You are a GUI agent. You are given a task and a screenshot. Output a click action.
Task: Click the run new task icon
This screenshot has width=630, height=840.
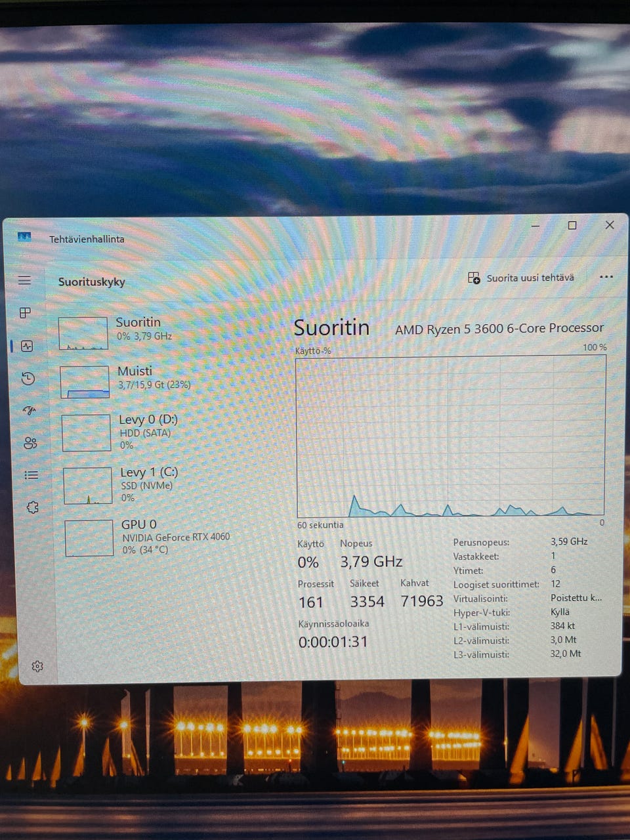[x=474, y=278]
